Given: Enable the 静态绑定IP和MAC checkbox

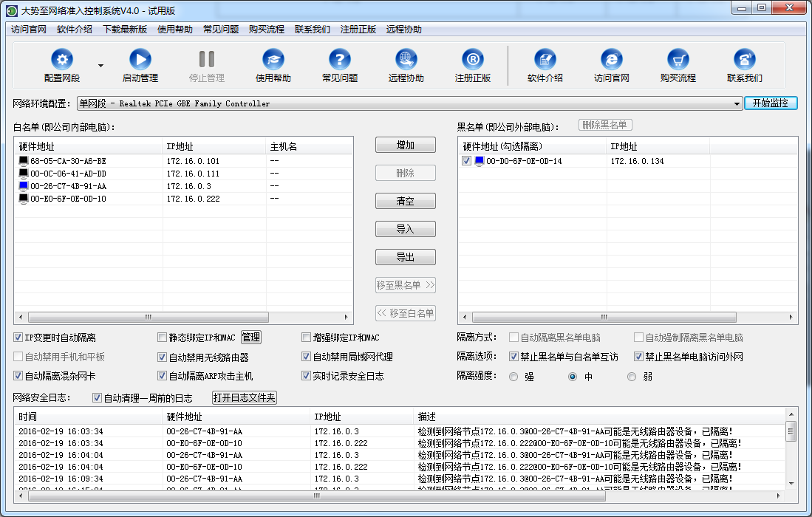Looking at the screenshot, I should coord(163,338).
